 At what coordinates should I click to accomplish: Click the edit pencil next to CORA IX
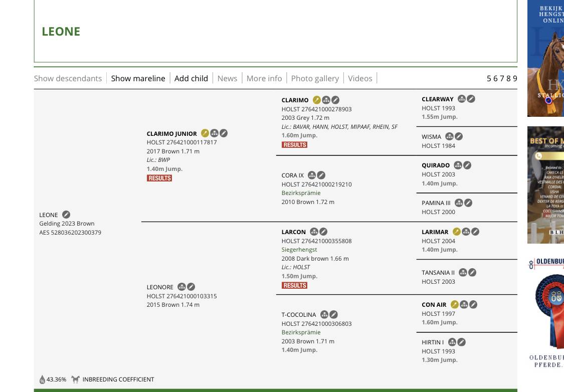click(321, 175)
